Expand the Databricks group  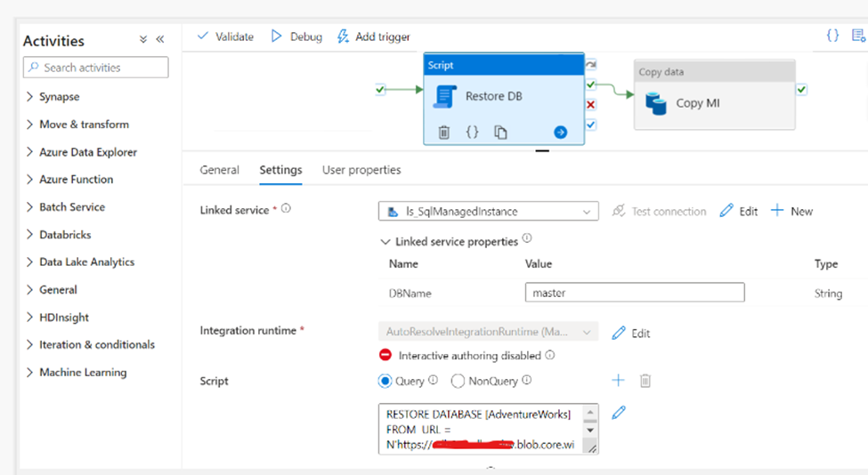click(x=29, y=235)
